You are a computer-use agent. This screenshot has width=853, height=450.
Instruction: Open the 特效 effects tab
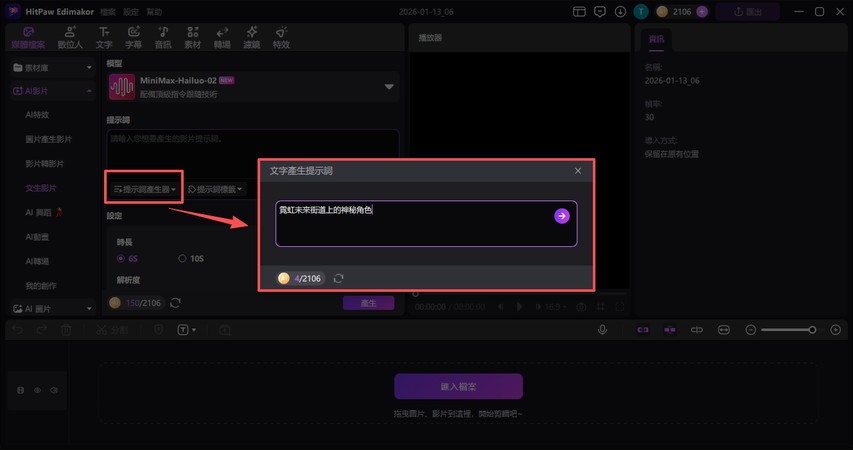pos(281,38)
